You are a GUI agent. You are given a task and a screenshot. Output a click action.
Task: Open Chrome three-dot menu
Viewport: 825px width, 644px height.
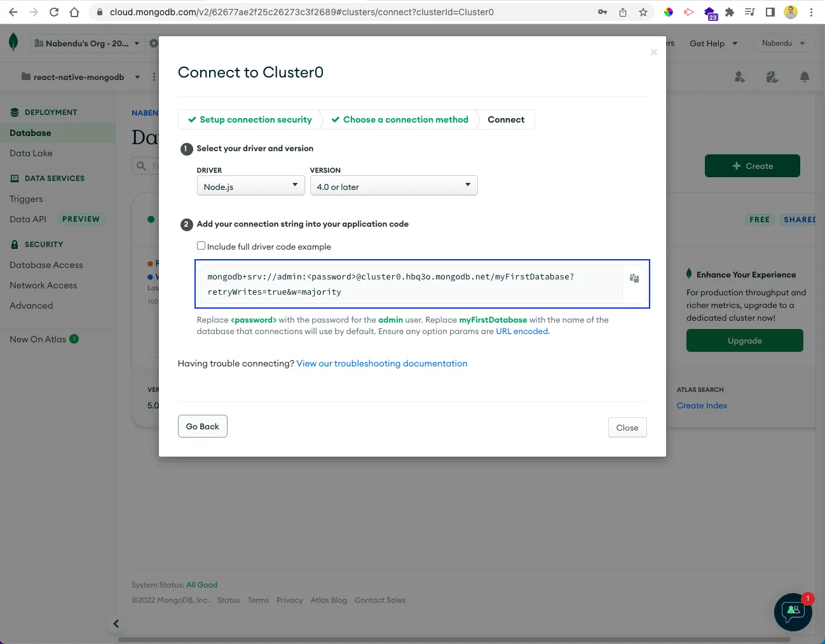point(811,12)
